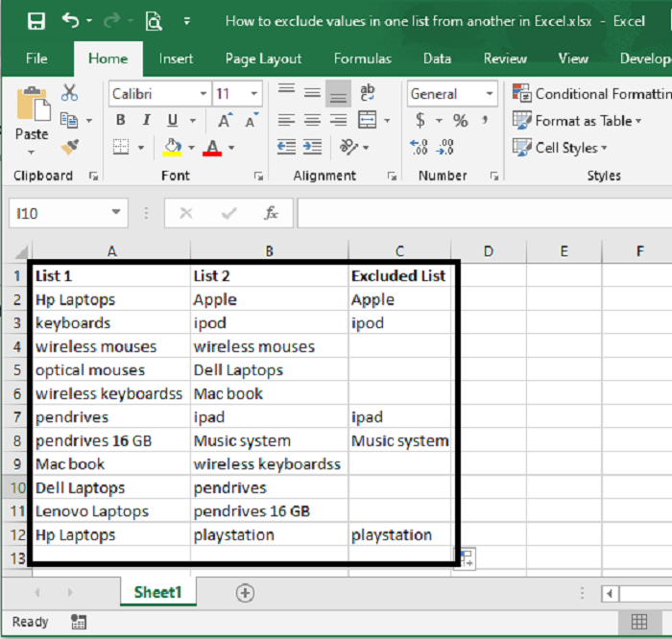Expand the Name Box dropdown arrow
The width and height of the screenshot is (672, 639).
click(x=116, y=213)
